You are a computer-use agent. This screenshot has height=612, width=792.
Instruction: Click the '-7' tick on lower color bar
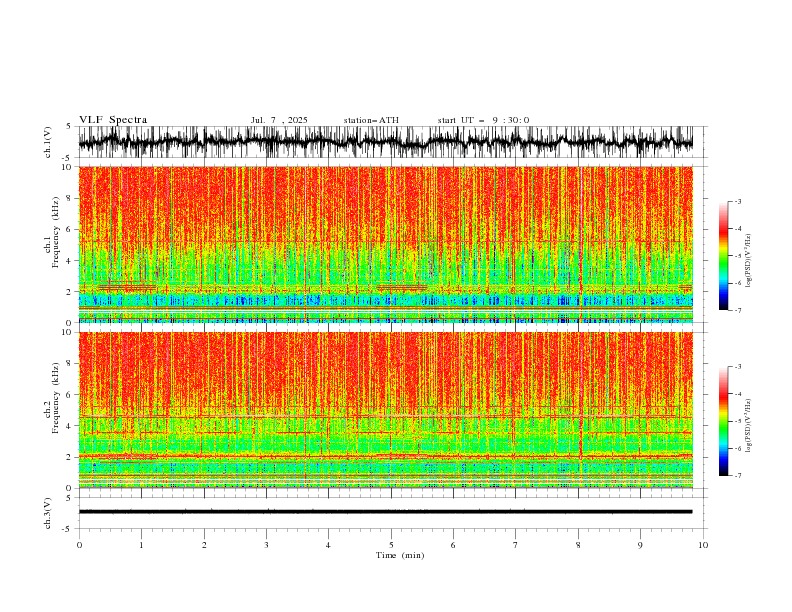pos(737,475)
